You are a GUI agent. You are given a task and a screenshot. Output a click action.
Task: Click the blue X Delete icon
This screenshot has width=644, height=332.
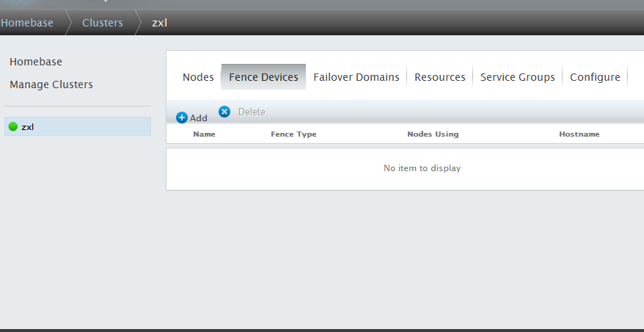click(224, 112)
